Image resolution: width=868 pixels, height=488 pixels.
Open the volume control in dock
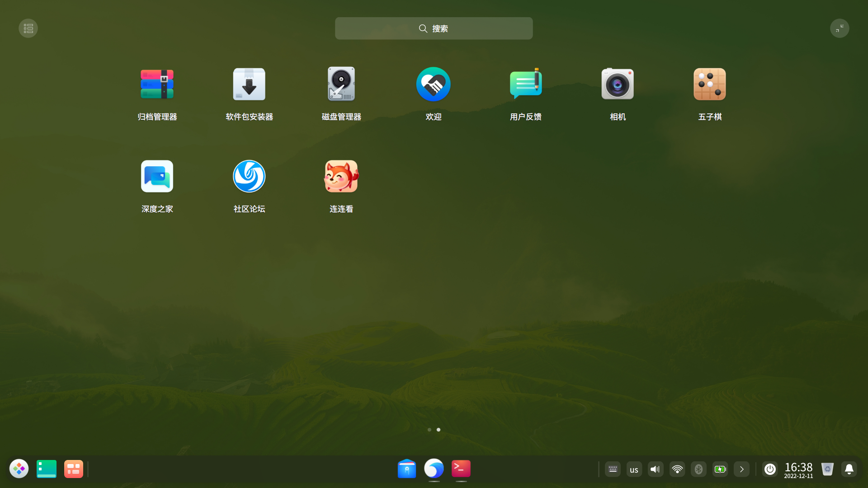pyautogui.click(x=656, y=469)
